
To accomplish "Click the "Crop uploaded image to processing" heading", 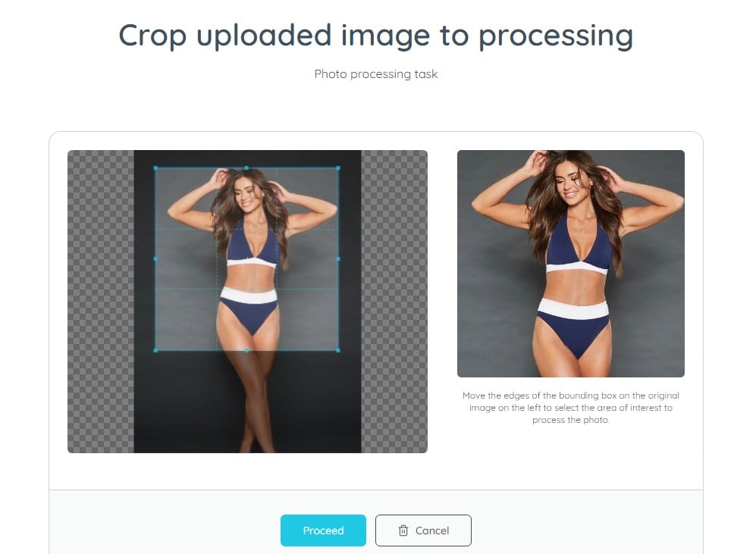I will (x=376, y=36).
